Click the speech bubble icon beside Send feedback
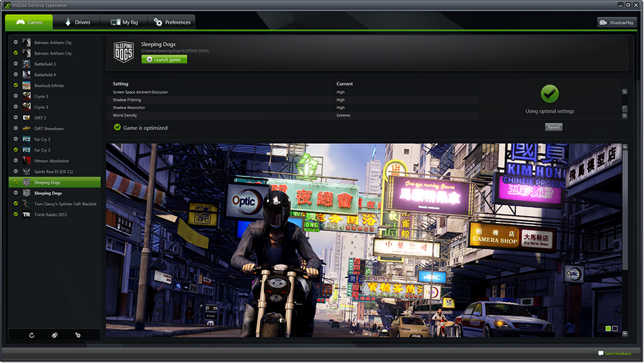The height and width of the screenshot is (363, 644). (601, 353)
